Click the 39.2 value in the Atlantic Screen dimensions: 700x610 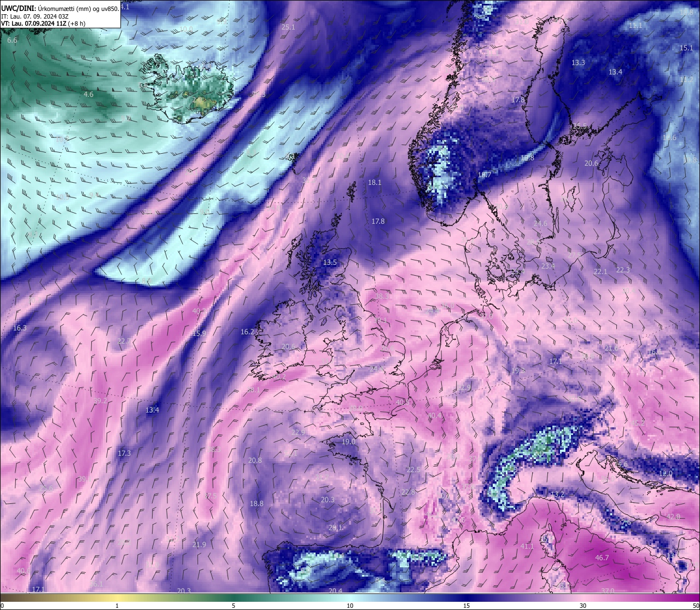pyautogui.click(x=100, y=400)
